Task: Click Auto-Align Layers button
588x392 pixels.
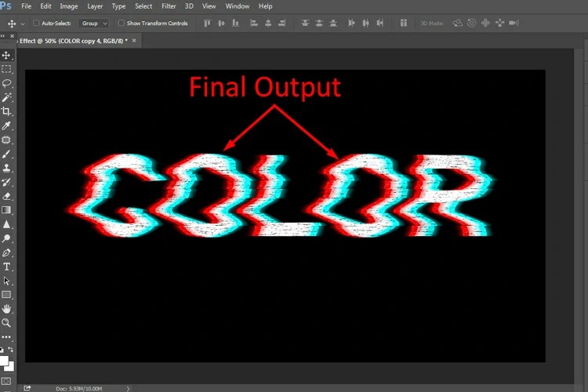Action: 404,24
